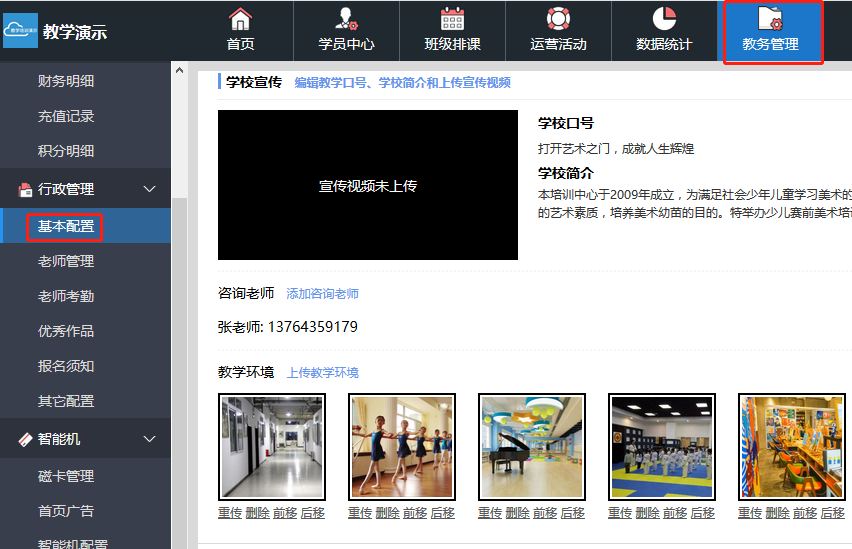Screen dimensions: 852x549
Task: Click the 首页 home icon
Action: point(240,19)
